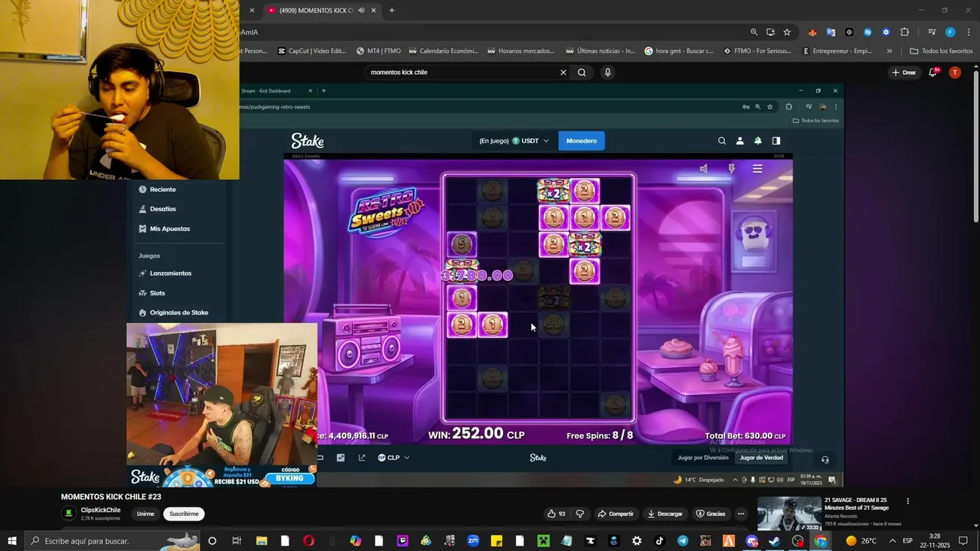Image resolution: width=980 pixels, height=551 pixels.
Task: Open Windows notification center icon
Action: tap(963, 541)
